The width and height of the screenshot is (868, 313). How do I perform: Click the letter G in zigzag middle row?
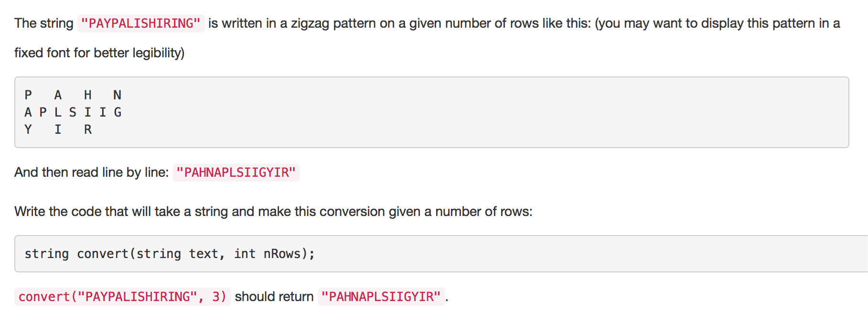[x=118, y=112]
